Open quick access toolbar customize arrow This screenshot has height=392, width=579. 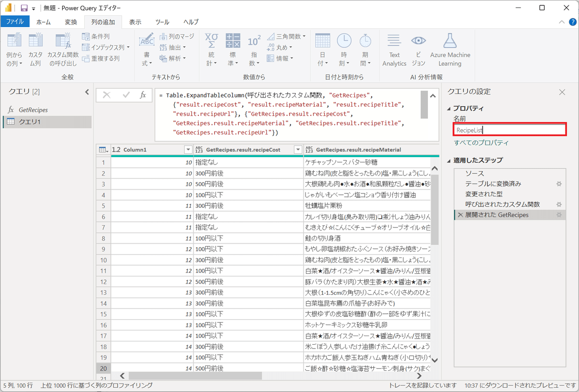33,9
